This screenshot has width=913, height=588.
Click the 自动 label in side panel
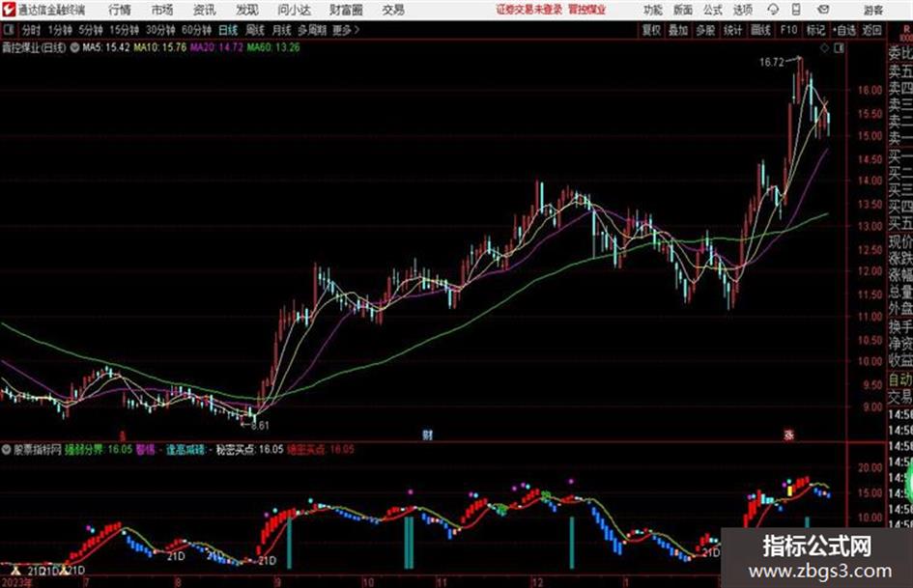click(x=900, y=380)
